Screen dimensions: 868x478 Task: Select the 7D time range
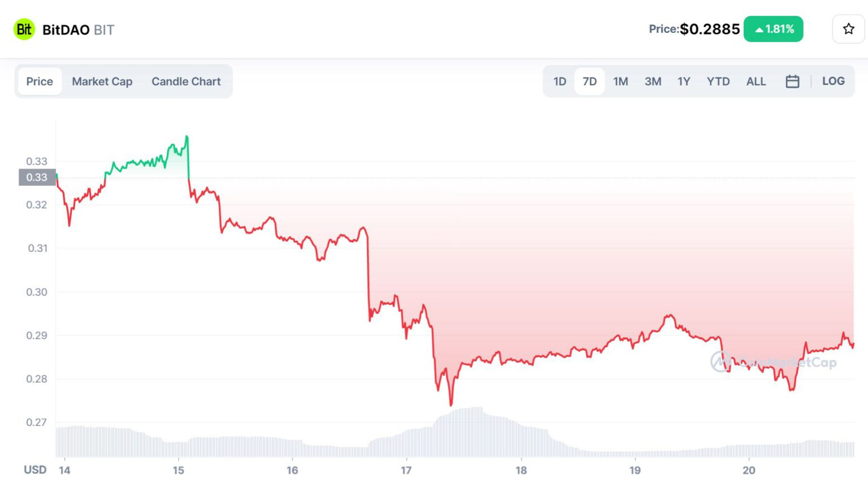tap(589, 81)
